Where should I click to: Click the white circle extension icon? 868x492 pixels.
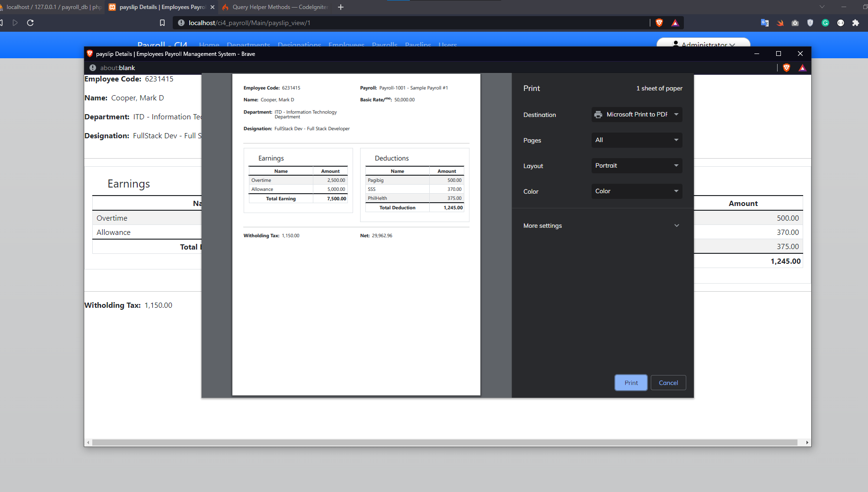pyautogui.click(x=841, y=23)
